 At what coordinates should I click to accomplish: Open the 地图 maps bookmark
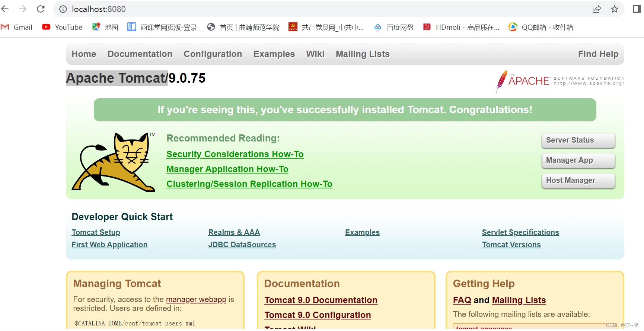(105, 27)
